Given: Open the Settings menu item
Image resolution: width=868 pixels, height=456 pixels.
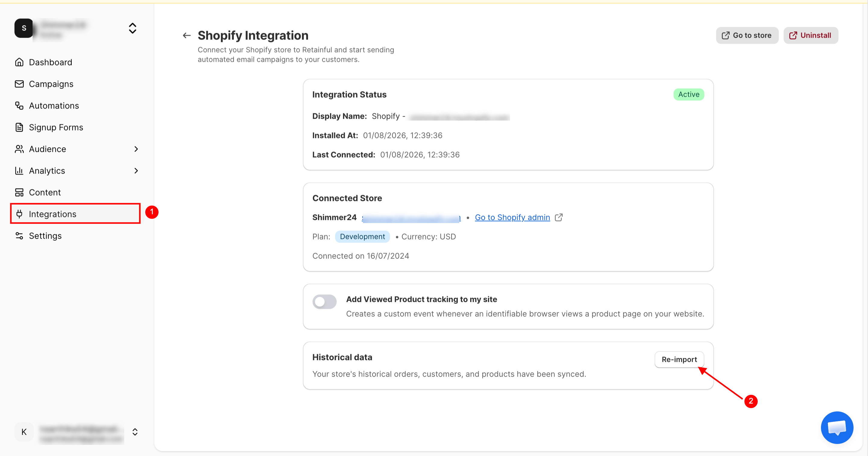Looking at the screenshot, I should coord(75,236).
